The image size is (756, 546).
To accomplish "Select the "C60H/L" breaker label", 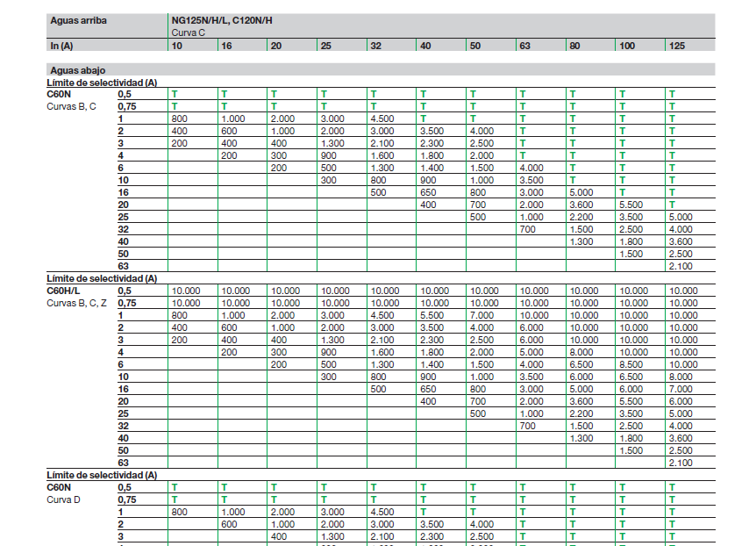I will click(x=64, y=290).
